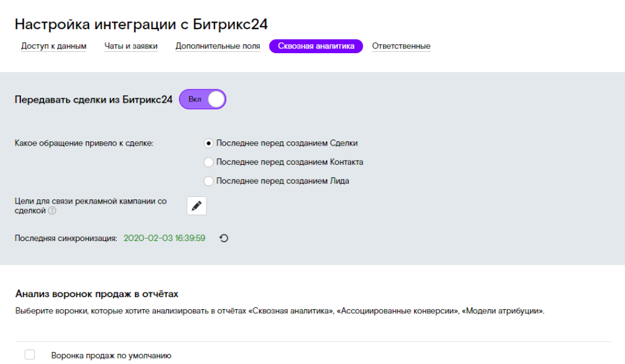Select the Сквозная аналитика tab
The height and width of the screenshot is (364, 625).
coord(316,46)
